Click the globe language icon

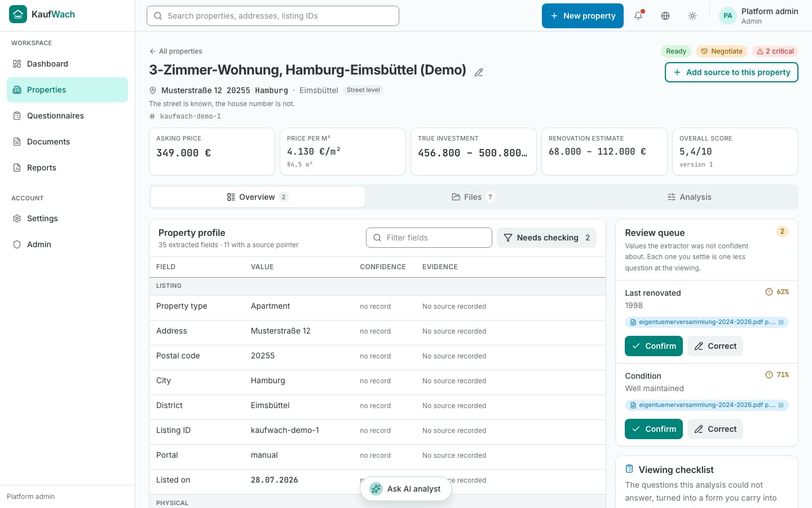(665, 16)
